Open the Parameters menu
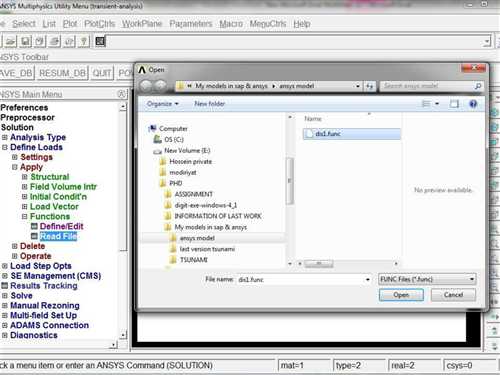Image resolution: width=500 pixels, height=375 pixels. 191,24
